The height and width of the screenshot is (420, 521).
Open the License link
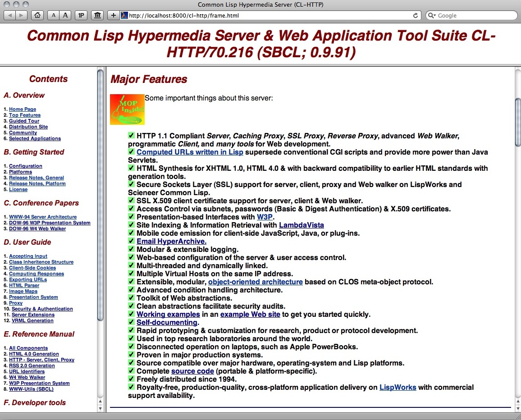click(x=18, y=189)
